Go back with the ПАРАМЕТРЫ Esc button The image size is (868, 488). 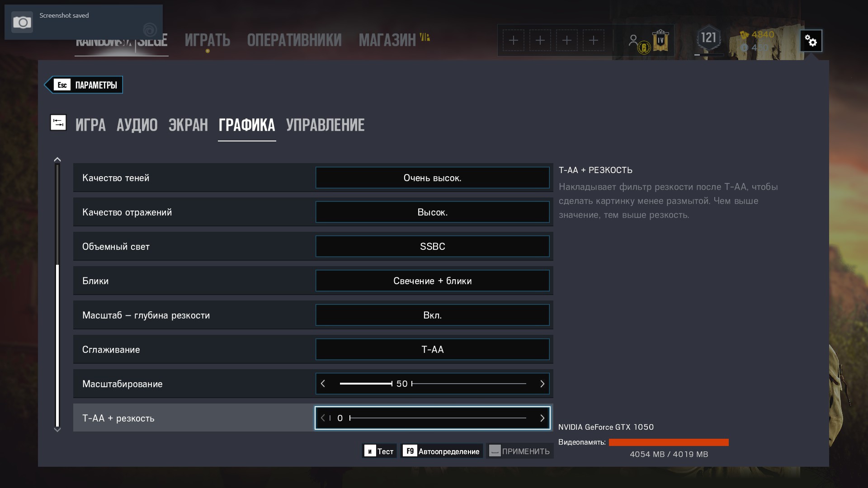coord(84,85)
